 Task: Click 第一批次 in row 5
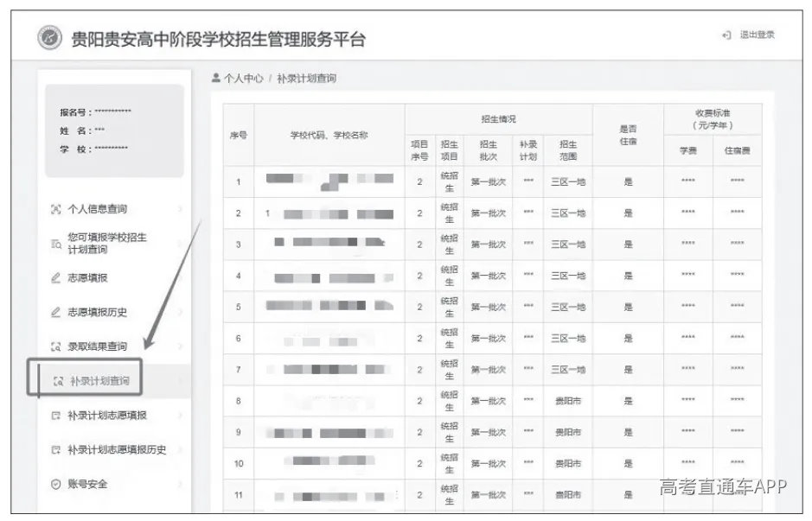pyautogui.click(x=488, y=307)
